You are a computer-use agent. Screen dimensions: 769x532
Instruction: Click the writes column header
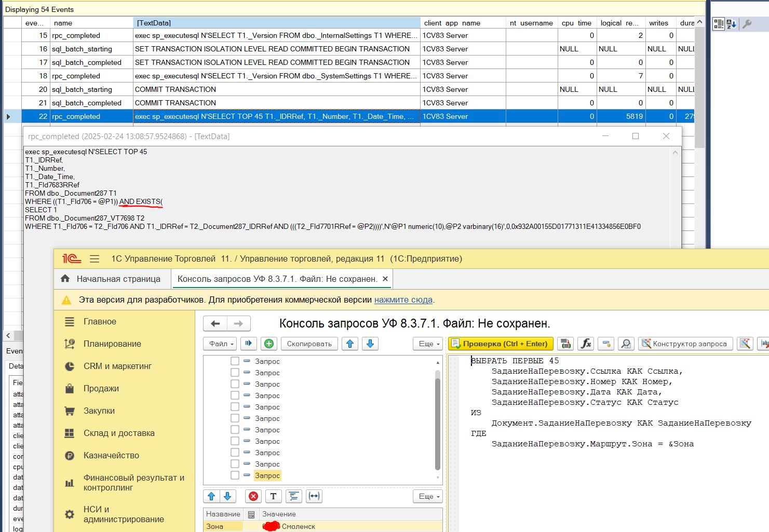pyautogui.click(x=660, y=23)
